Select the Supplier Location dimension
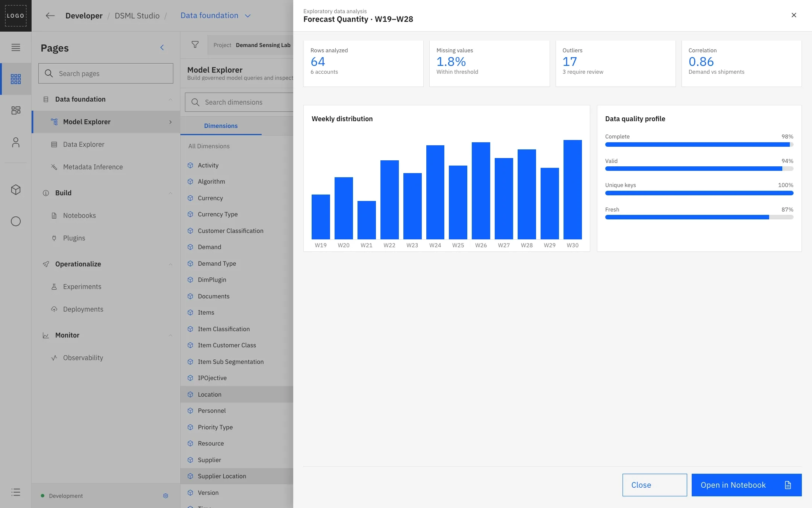Viewport: 812px width, 508px height. coord(237,476)
